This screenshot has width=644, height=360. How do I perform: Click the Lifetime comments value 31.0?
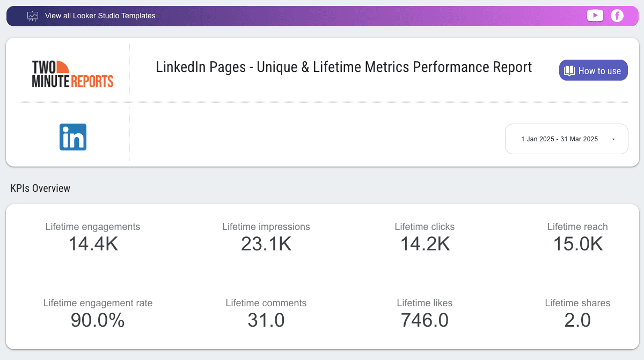coord(266,320)
